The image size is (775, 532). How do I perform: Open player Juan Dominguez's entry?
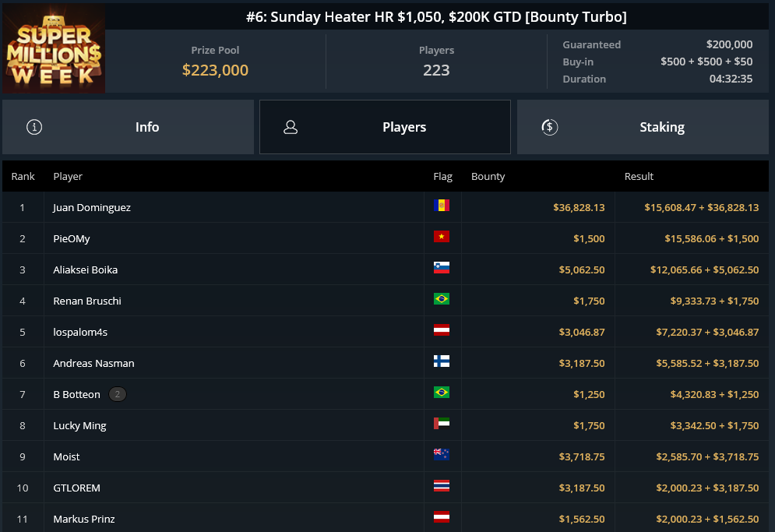[x=92, y=208]
